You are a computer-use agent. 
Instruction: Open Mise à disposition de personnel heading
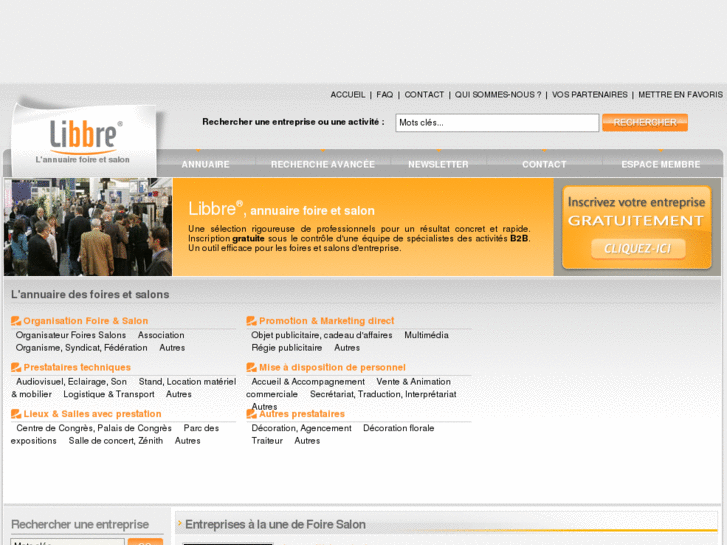(x=332, y=367)
